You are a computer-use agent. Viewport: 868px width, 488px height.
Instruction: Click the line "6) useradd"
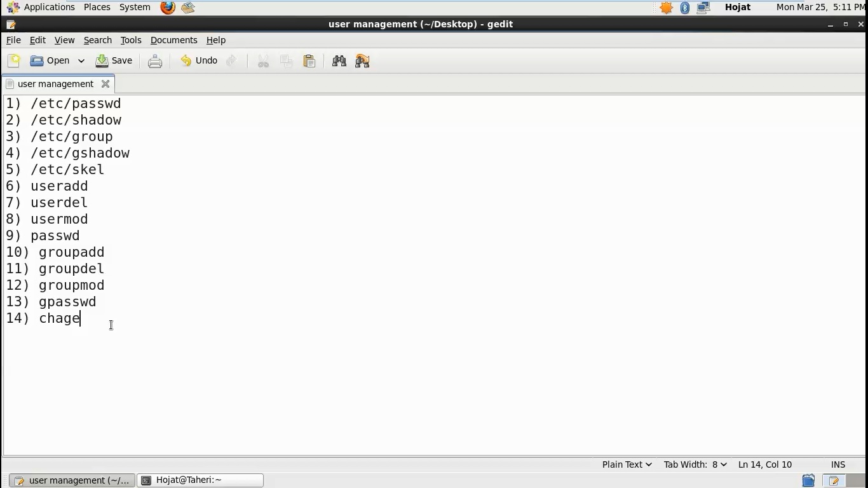pos(47,186)
